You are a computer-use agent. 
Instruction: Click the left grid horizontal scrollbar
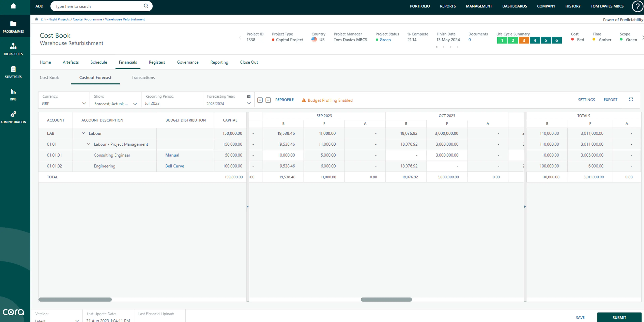pyautogui.click(x=75, y=299)
